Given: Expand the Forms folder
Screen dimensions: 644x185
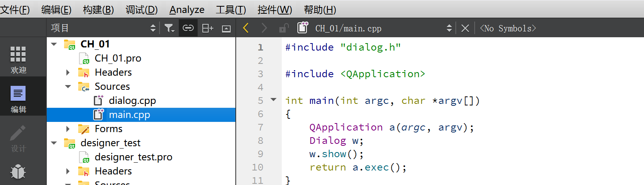Looking at the screenshot, I should [x=68, y=129].
